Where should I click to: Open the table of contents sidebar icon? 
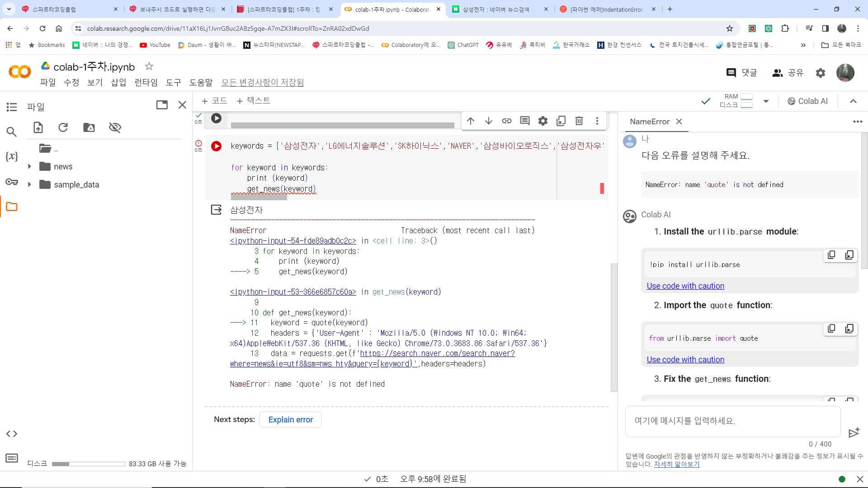point(12,107)
